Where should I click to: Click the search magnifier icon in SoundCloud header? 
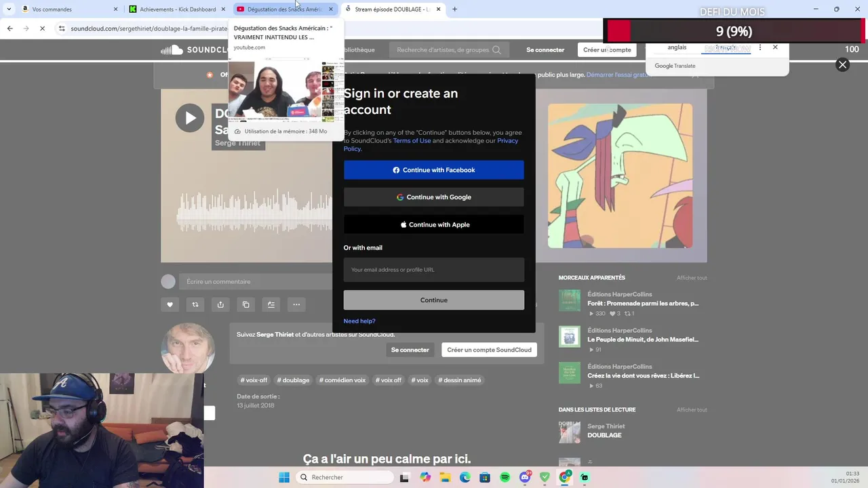tap(497, 49)
